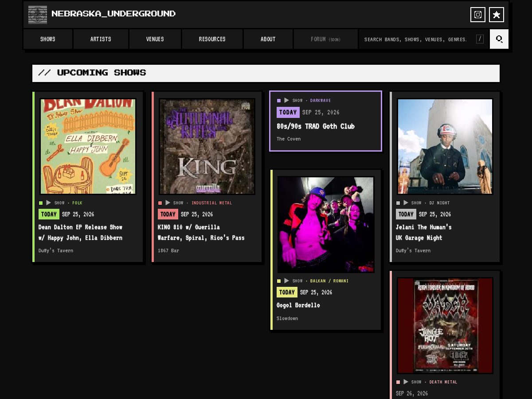
Task: Click red square marker on Industrial Metal card
Action: [160, 203]
